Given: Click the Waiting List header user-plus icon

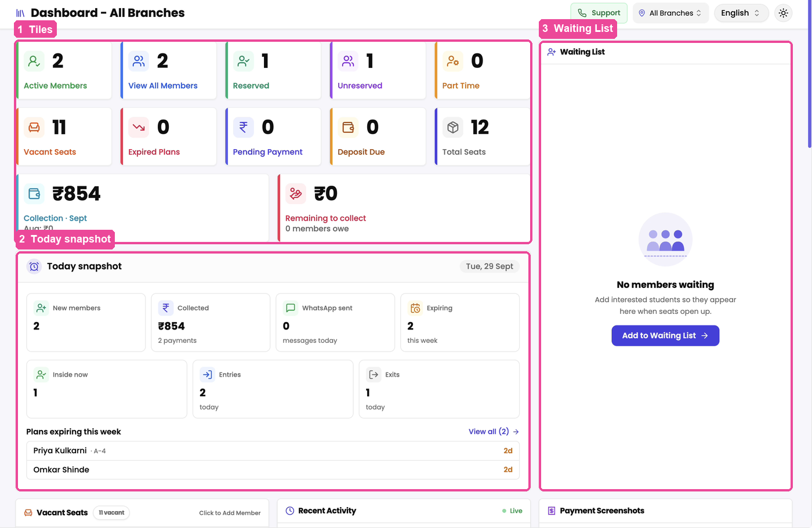Looking at the screenshot, I should pyautogui.click(x=552, y=52).
